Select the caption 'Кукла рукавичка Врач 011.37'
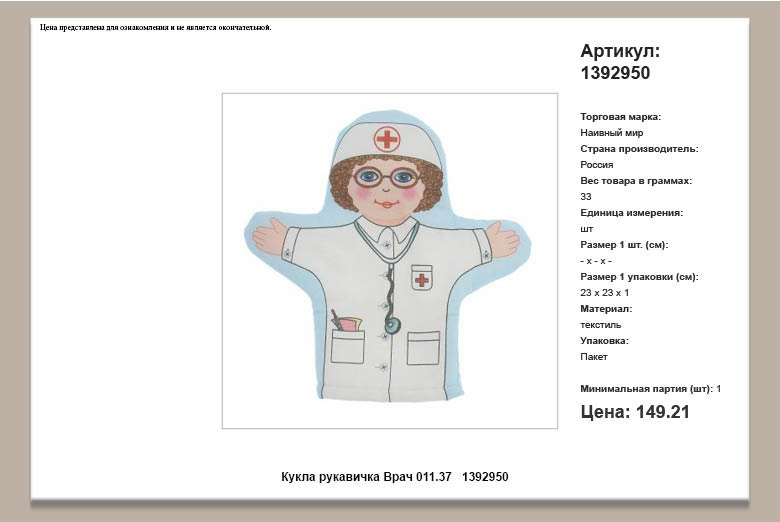This screenshot has height=522, width=780. (x=366, y=477)
